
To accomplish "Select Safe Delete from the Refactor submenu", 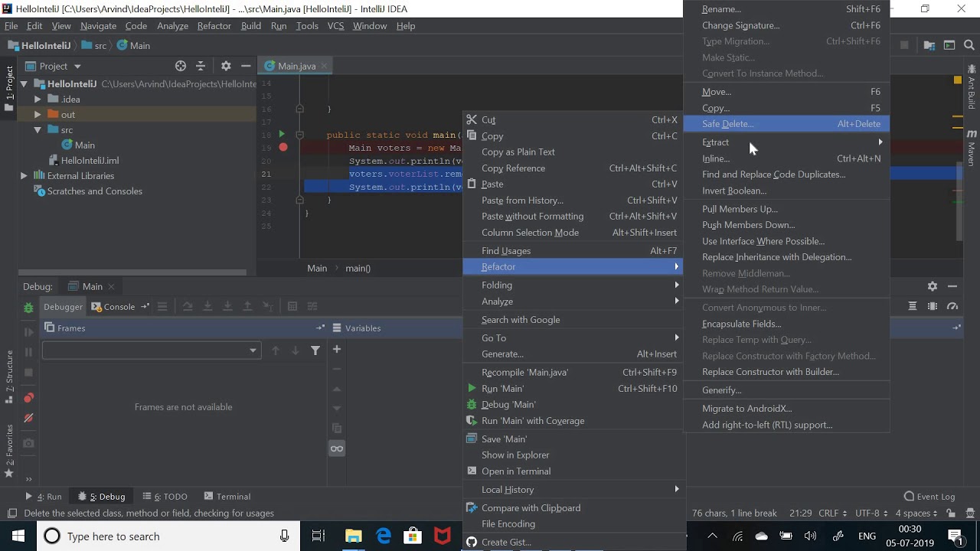I will pyautogui.click(x=786, y=124).
